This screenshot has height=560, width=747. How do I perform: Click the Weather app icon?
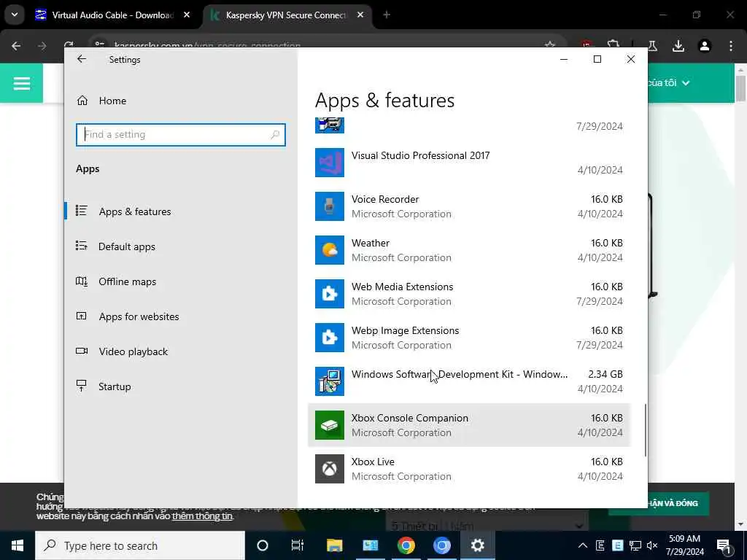point(329,250)
